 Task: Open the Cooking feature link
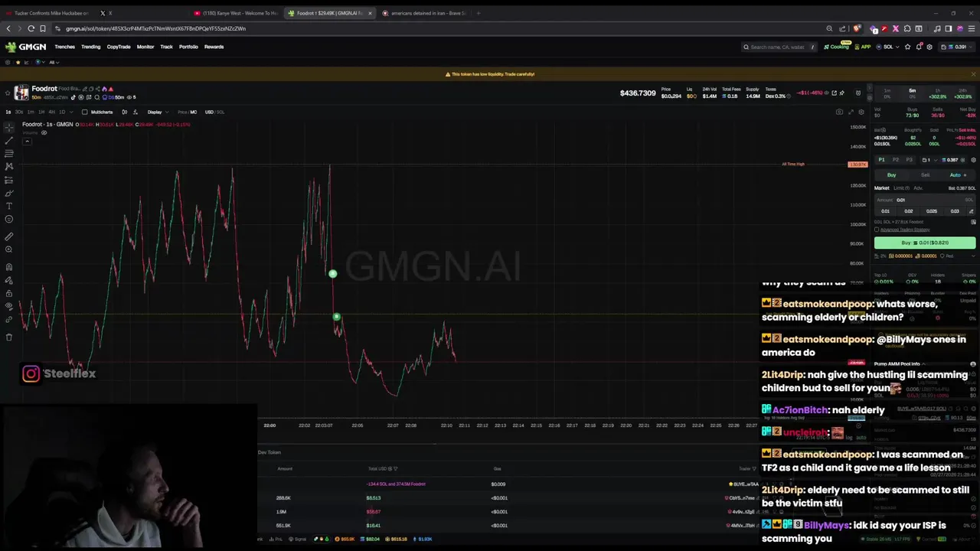pos(837,47)
